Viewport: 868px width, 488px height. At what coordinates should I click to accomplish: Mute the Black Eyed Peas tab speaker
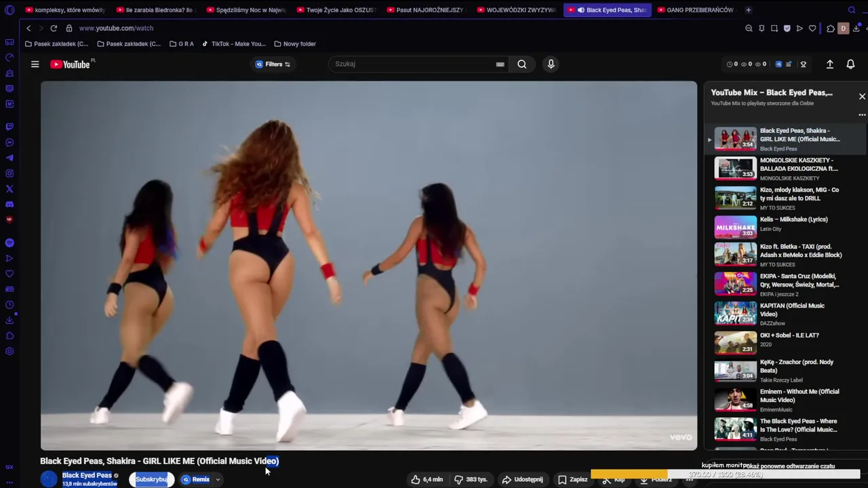pyautogui.click(x=580, y=10)
